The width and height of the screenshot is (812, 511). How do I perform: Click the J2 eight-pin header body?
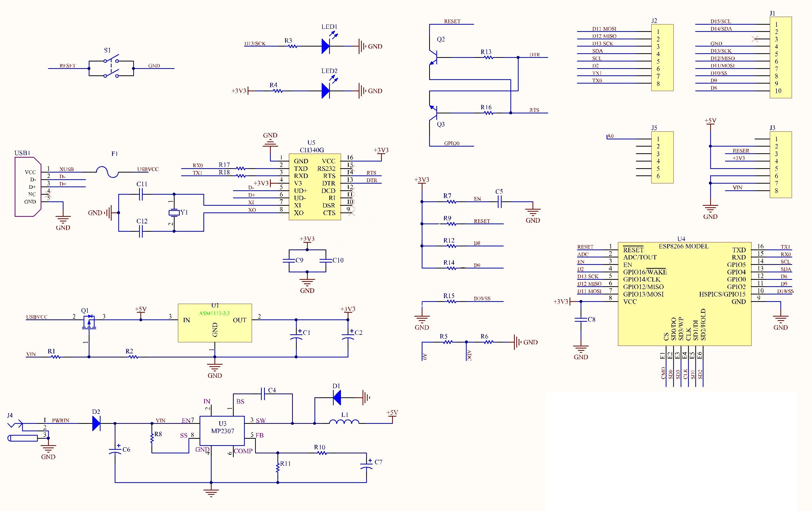tap(662, 57)
